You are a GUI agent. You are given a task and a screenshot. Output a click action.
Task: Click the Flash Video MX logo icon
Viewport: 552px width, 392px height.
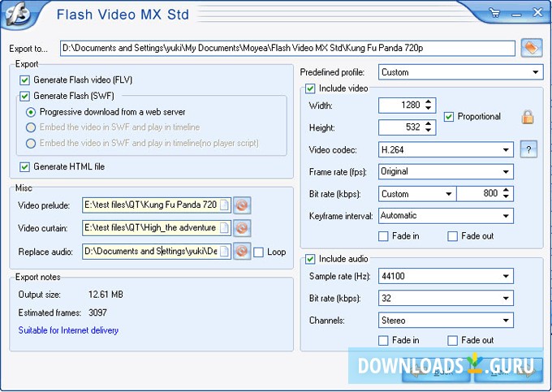16,14
